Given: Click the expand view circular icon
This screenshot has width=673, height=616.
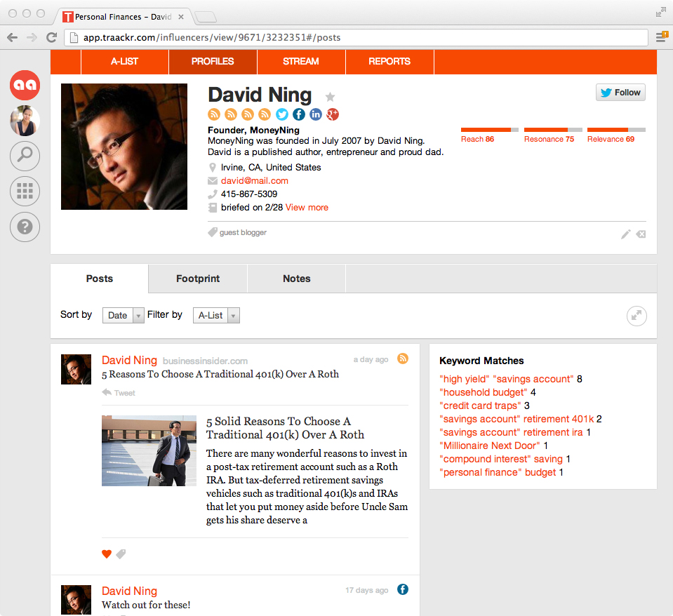Looking at the screenshot, I should point(637,316).
